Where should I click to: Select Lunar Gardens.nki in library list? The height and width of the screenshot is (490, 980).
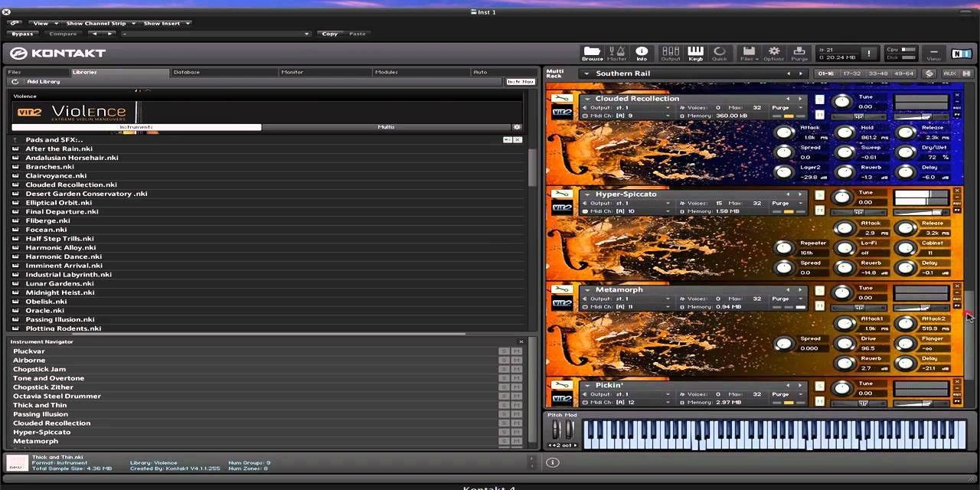click(x=60, y=283)
